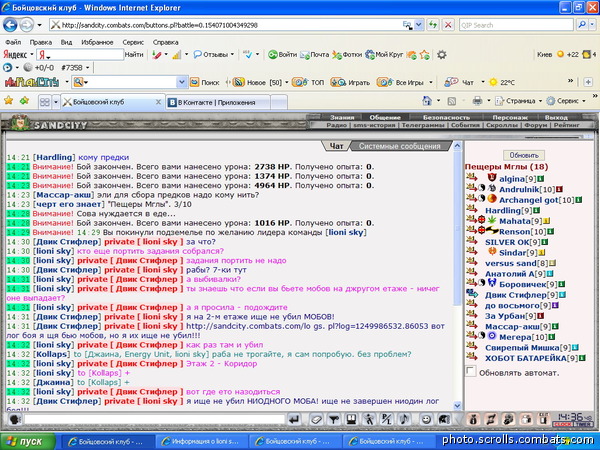Click the browser refresh icon

433,25
